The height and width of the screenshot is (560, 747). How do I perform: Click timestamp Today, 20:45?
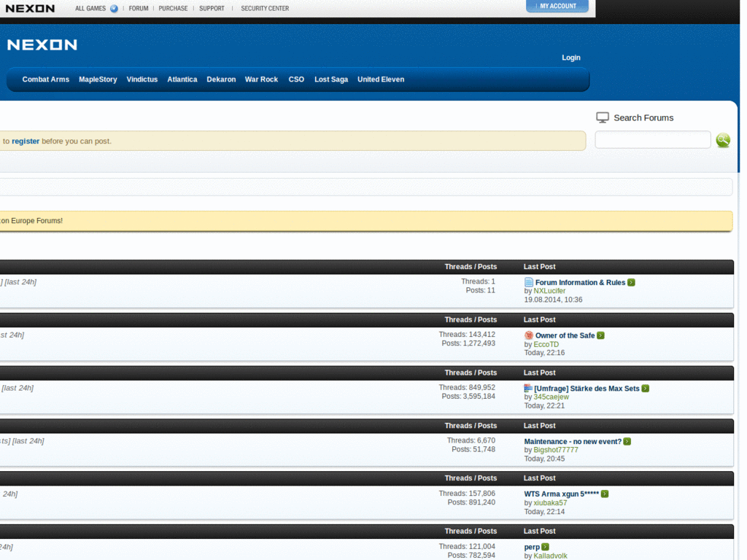click(544, 459)
